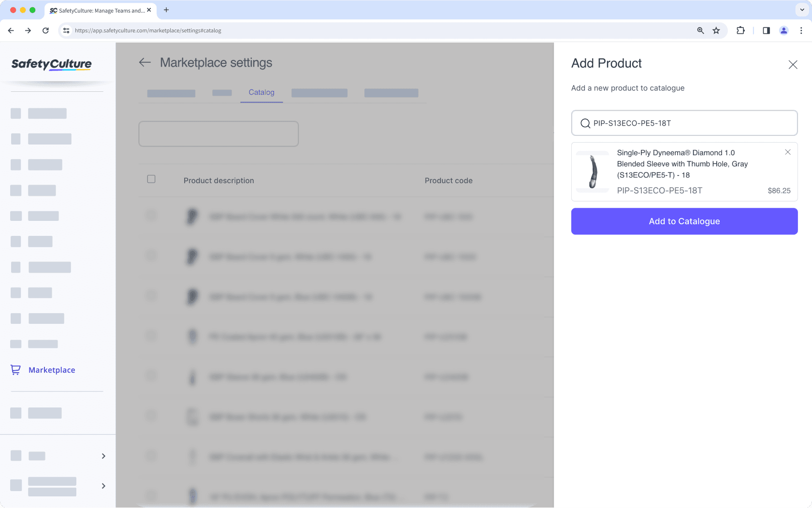The width and height of the screenshot is (812, 508).
Task: Click the SafetyCulture logo in sidebar
Action: click(x=51, y=64)
